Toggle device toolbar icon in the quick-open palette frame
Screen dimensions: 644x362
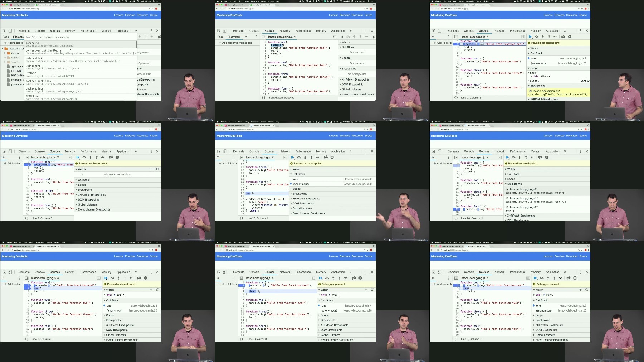point(10,31)
